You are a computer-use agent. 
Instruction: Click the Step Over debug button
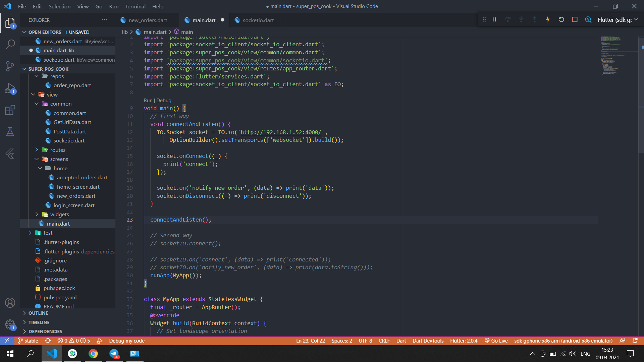(x=507, y=20)
